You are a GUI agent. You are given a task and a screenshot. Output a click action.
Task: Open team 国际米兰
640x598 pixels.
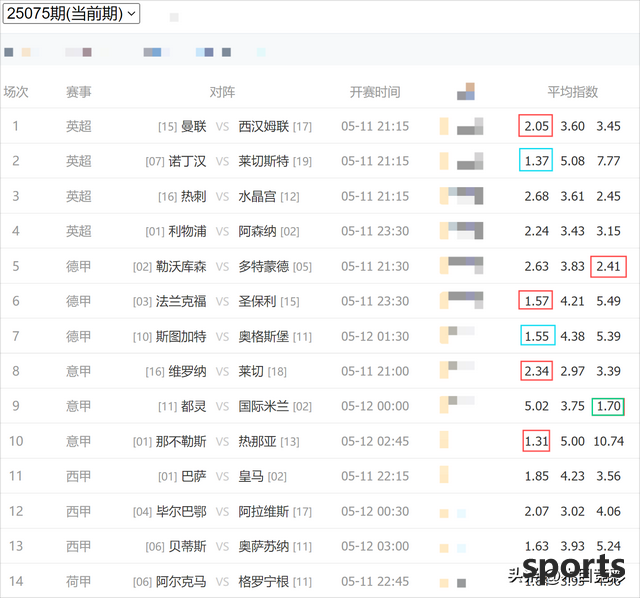coord(264,406)
